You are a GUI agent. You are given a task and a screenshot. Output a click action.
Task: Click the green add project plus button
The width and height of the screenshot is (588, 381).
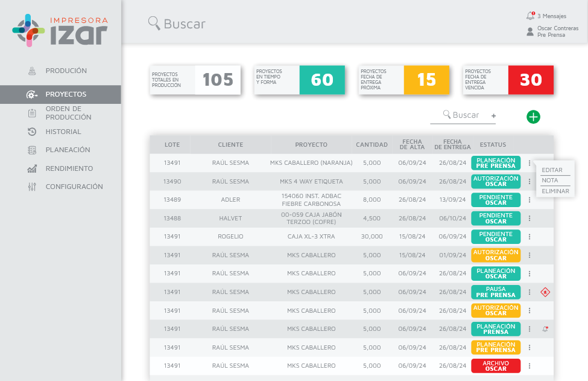(533, 117)
